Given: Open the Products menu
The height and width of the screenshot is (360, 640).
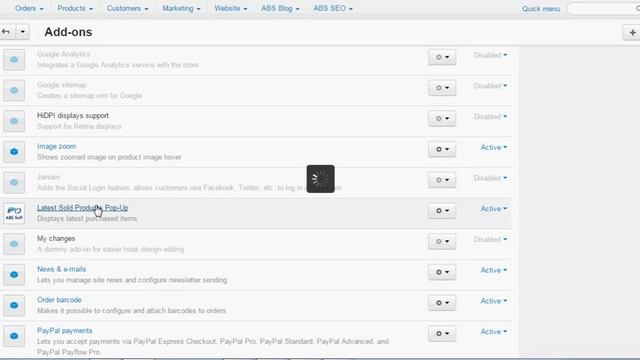Looking at the screenshot, I should pos(75,8).
